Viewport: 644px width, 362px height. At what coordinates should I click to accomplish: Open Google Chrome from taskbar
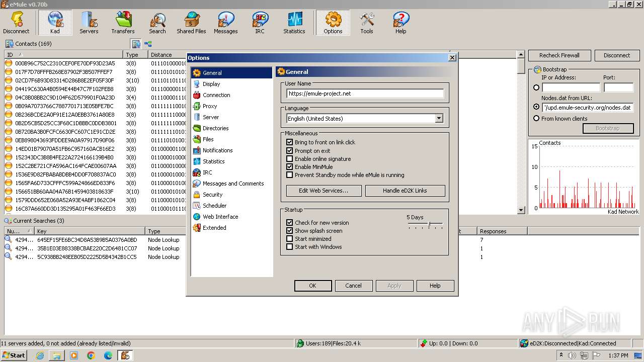pos(91,355)
